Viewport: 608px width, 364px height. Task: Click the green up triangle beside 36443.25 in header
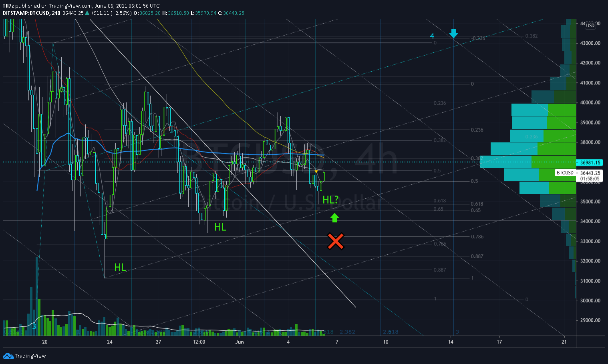point(87,13)
